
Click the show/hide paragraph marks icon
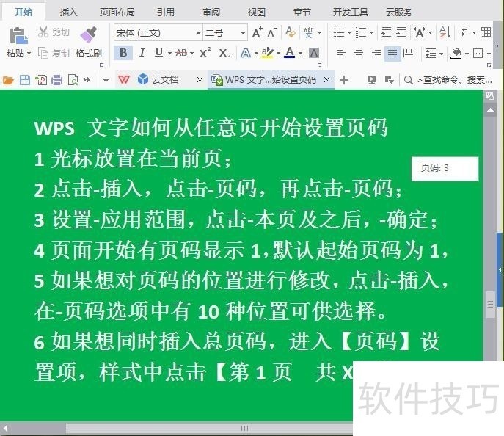click(464, 32)
